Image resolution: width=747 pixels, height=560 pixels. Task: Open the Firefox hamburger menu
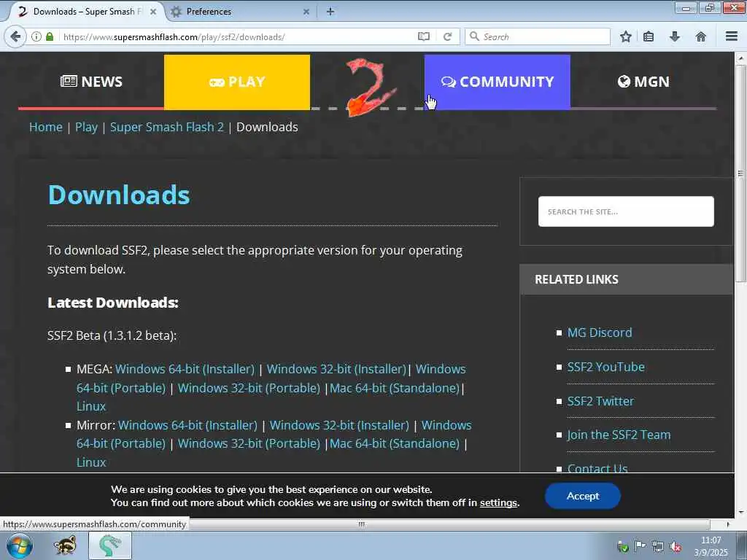[732, 36]
